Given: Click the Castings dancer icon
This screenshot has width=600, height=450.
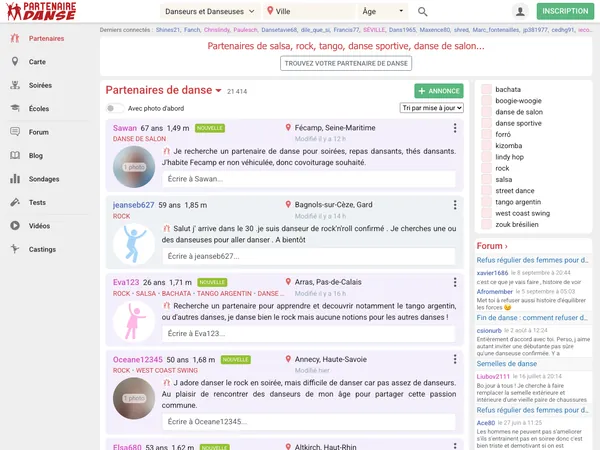Looking at the screenshot, I should pyautogui.click(x=15, y=249).
